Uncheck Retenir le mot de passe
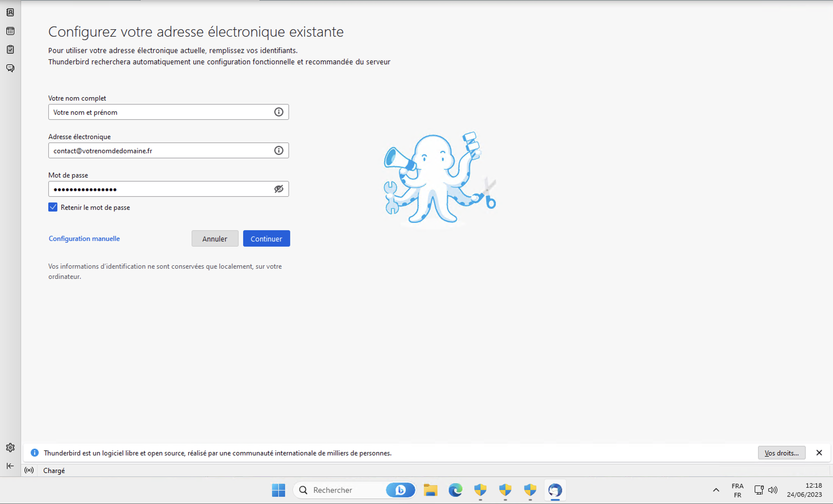The height and width of the screenshot is (504, 833). click(53, 207)
